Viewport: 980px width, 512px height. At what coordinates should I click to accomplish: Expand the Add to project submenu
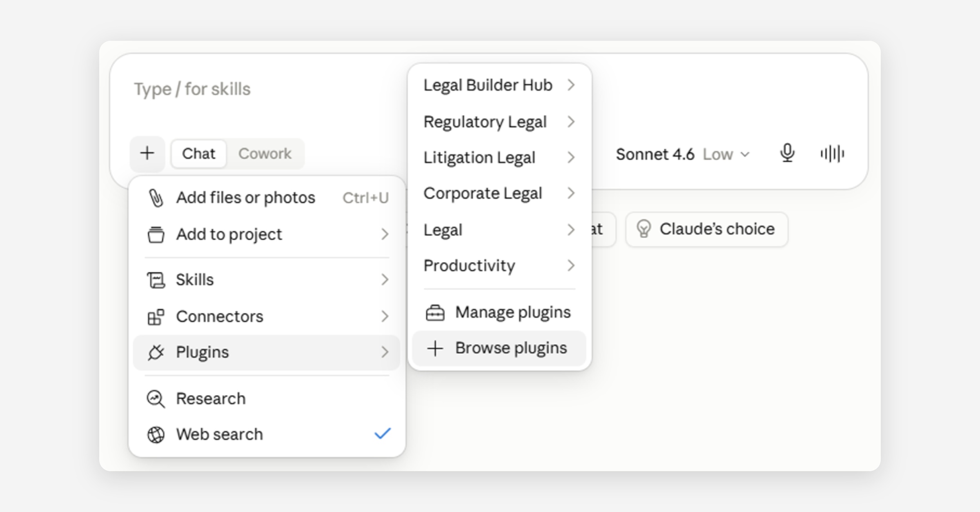coord(267,234)
